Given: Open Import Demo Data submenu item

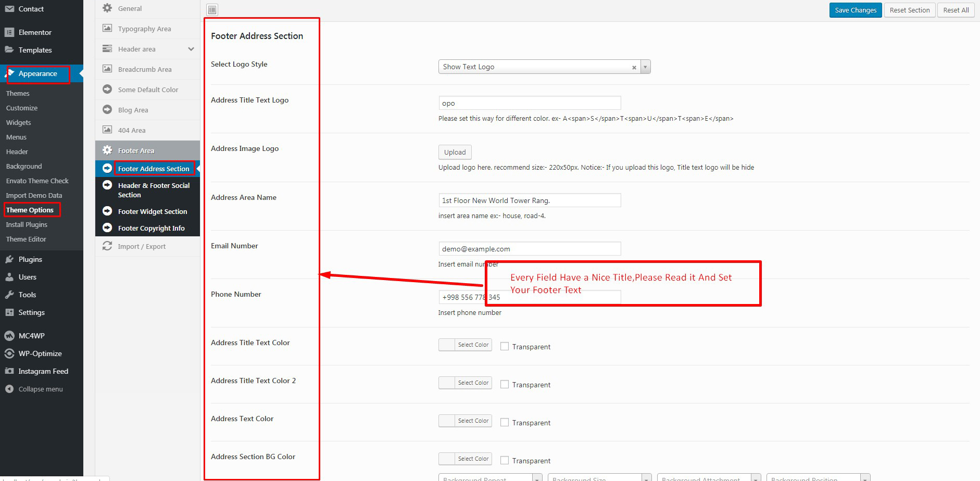Looking at the screenshot, I should (x=34, y=195).
